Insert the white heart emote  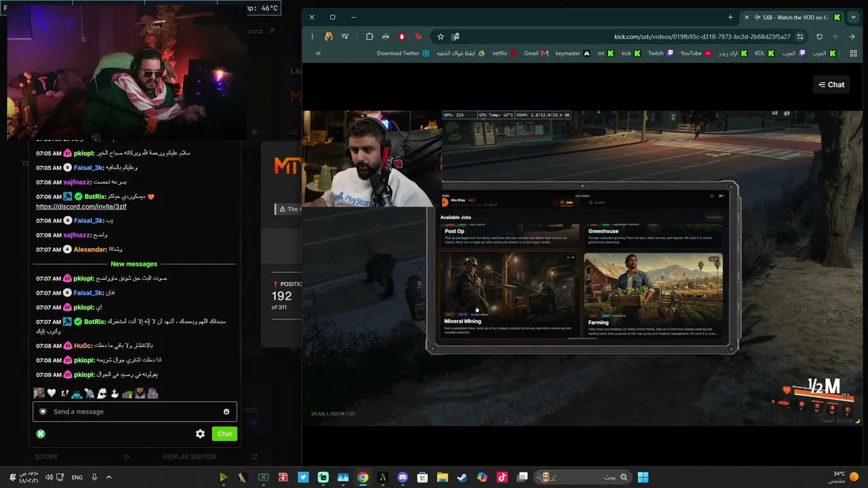tap(51, 393)
